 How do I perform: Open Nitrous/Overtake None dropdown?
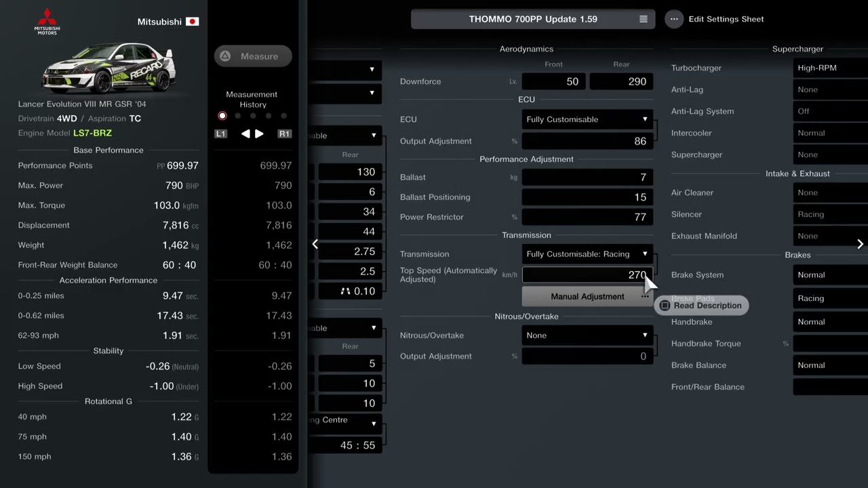tap(587, 335)
